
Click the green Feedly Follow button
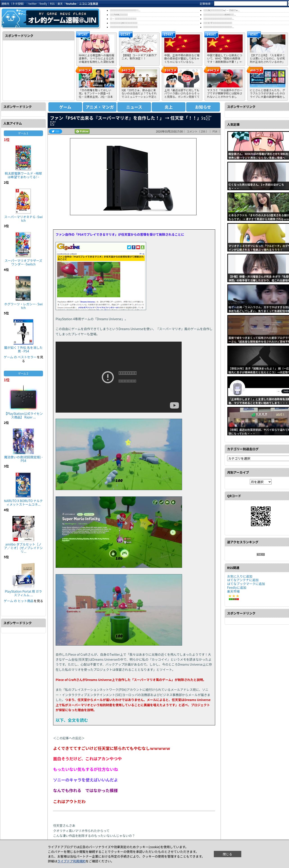coord(82,131)
